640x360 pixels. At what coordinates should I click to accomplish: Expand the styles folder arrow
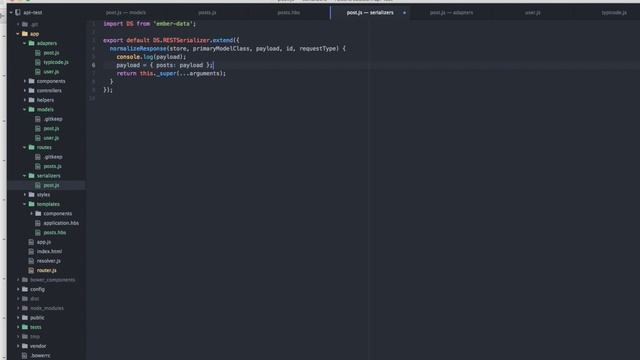[x=25, y=195]
